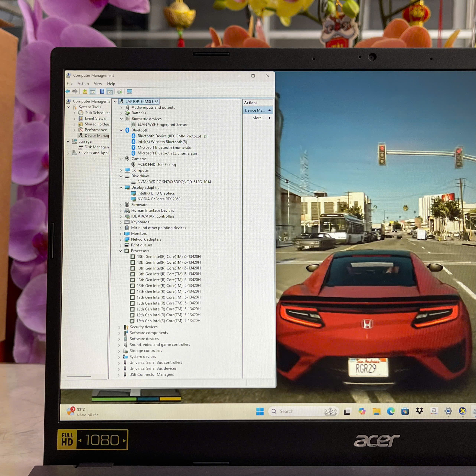The width and height of the screenshot is (476, 476).
Task: Open Microsoft Edge from the taskbar
Action: click(391, 411)
